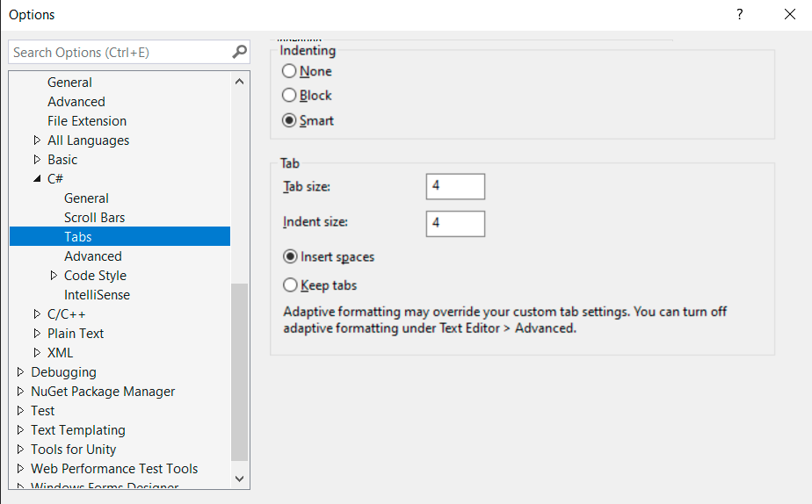Expand the Debugging category
The width and height of the screenshot is (812, 504).
20,372
